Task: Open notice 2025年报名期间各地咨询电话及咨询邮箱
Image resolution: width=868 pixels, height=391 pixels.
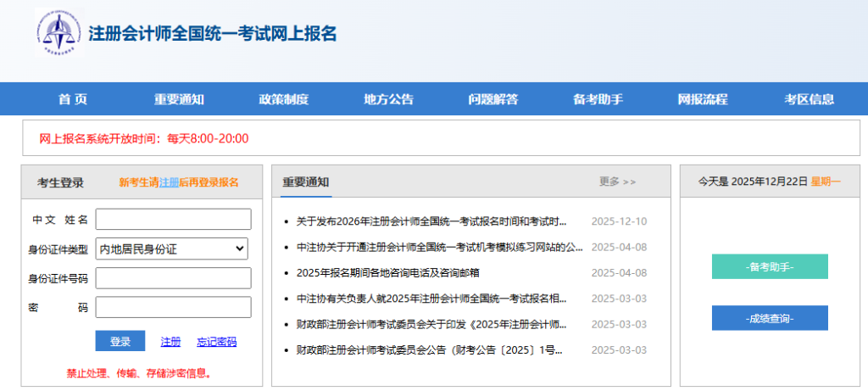Action: (x=388, y=273)
